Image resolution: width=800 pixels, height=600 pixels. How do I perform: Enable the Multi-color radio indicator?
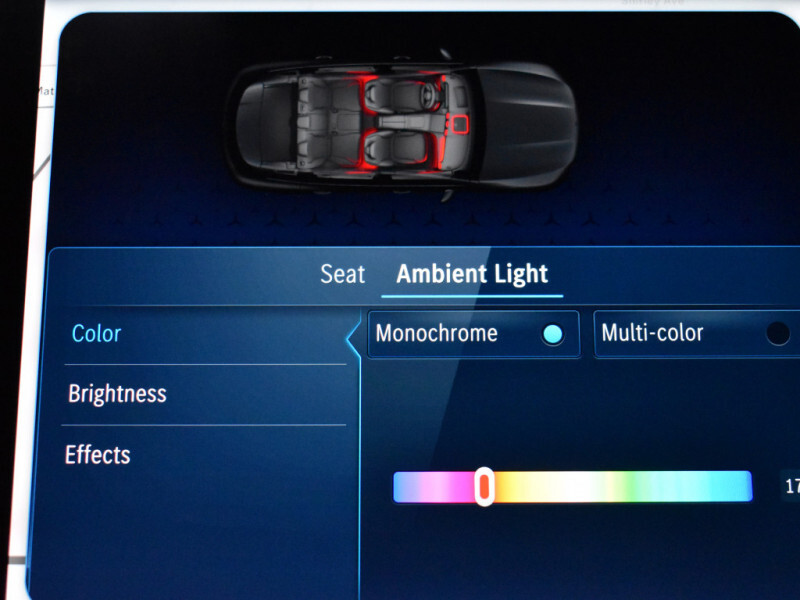coord(778,334)
